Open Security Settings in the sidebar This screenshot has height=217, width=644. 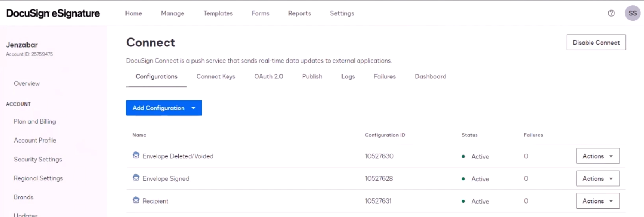point(38,159)
